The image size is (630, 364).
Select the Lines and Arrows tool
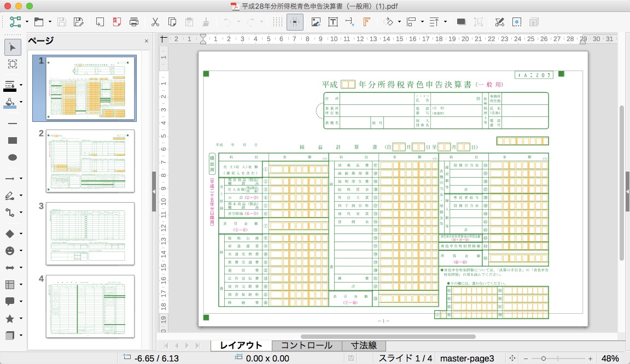coord(10,178)
